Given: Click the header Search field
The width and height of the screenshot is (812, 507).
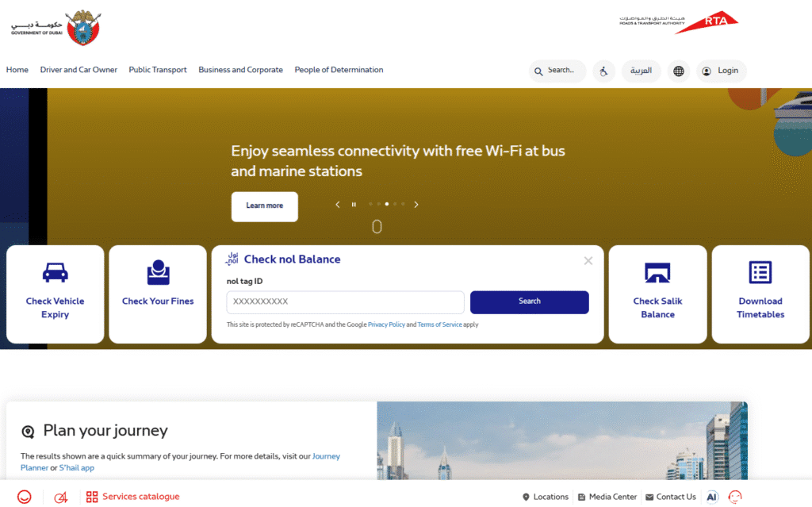Looking at the screenshot, I should (557, 71).
